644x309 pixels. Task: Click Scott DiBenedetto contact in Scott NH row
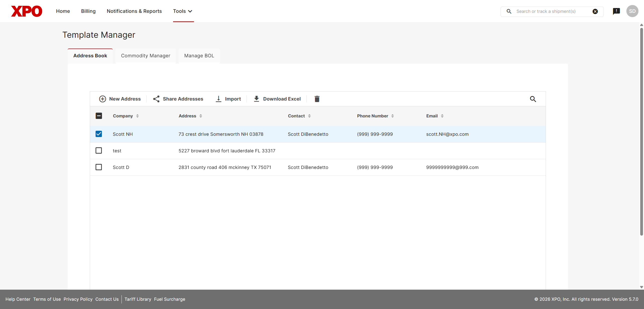point(308,134)
